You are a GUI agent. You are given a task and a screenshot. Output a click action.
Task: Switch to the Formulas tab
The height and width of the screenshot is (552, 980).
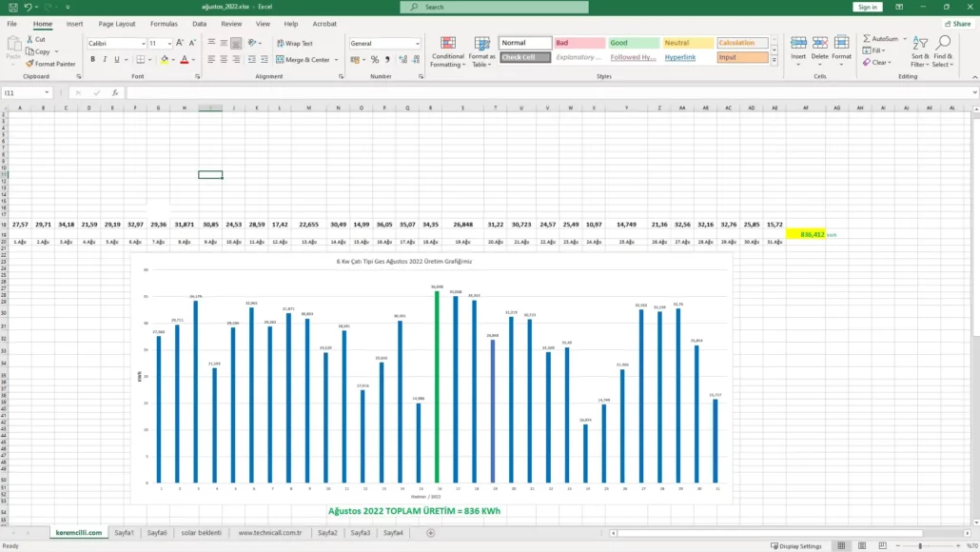coord(164,24)
